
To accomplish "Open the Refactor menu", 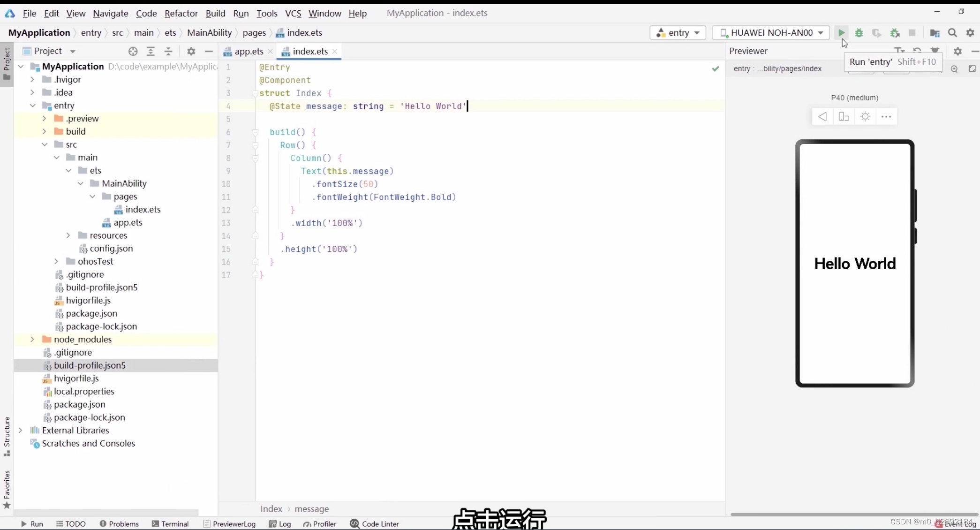I will pos(181,13).
